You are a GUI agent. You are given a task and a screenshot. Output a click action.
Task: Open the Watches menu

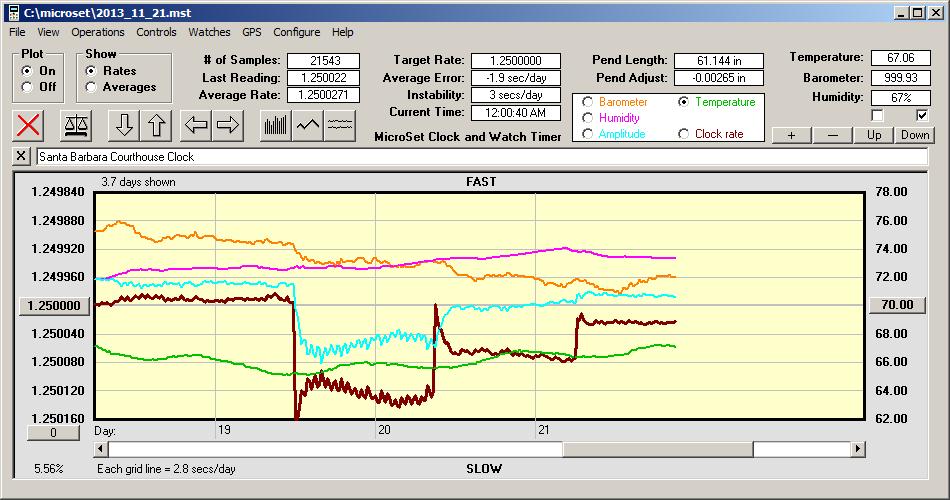(x=209, y=32)
